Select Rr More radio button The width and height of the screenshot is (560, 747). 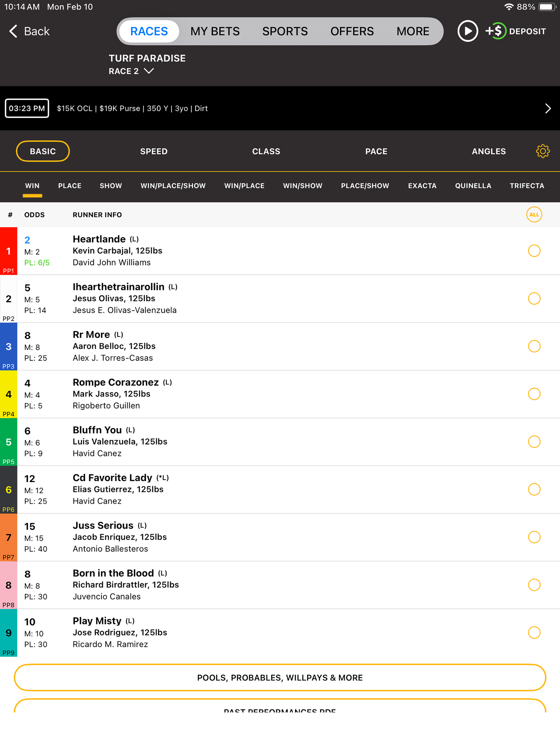click(x=534, y=346)
